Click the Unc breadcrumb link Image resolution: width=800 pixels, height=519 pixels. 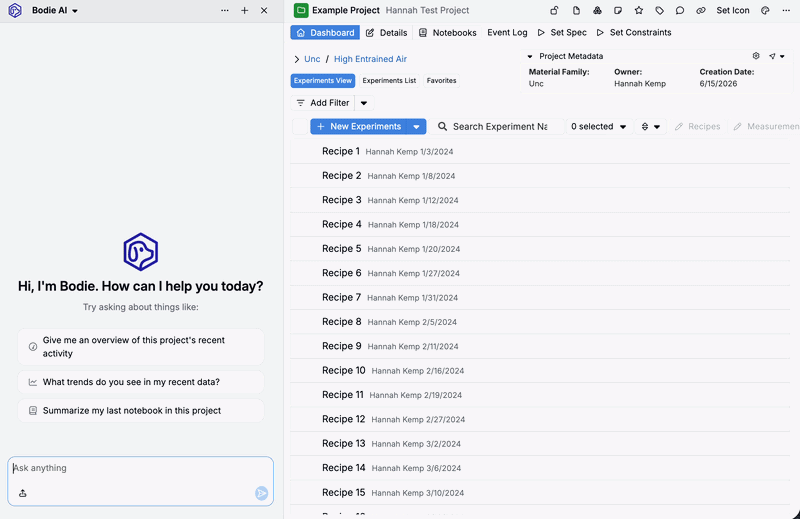tap(312, 59)
